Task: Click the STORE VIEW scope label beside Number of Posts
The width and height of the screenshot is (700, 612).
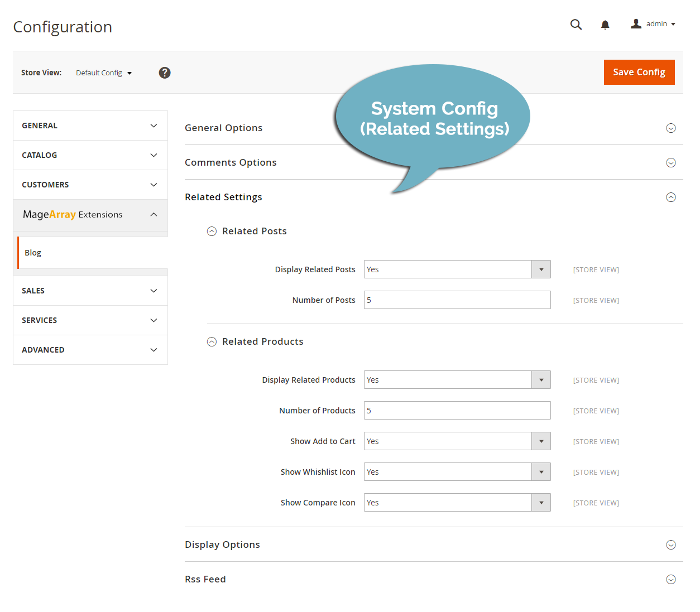Action: pos(596,300)
